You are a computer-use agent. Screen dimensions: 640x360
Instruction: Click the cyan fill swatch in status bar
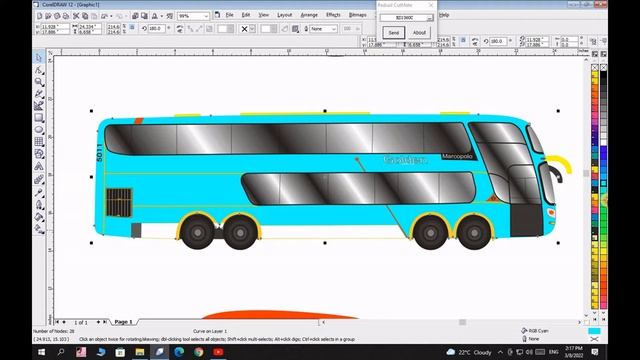pyautogui.click(x=594, y=331)
